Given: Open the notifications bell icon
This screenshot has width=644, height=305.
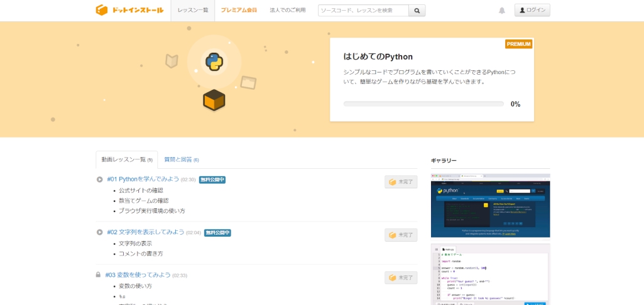Looking at the screenshot, I should point(502,11).
